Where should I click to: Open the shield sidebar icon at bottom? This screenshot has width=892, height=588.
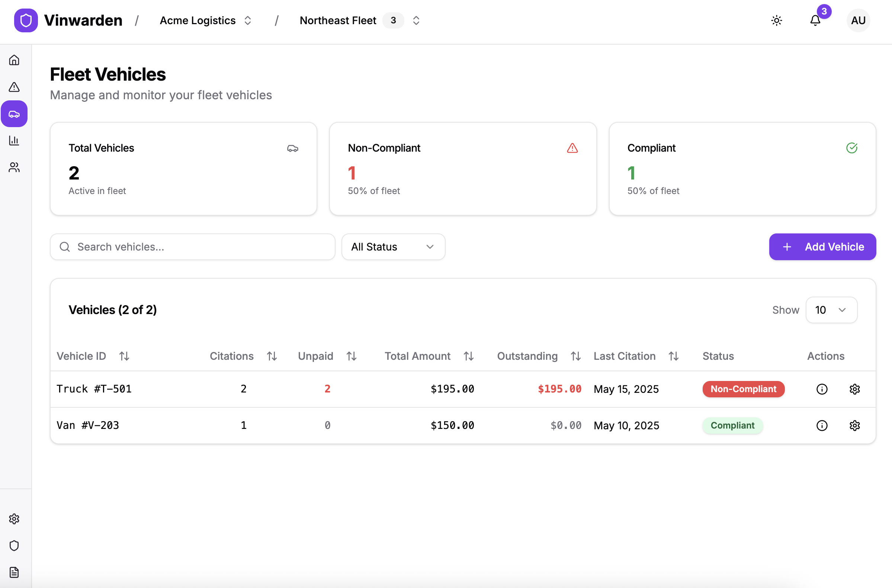[x=14, y=545]
